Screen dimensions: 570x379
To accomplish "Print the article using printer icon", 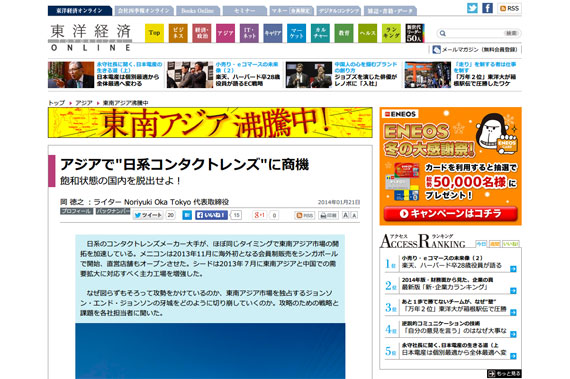I will pyautogui.click(x=328, y=215).
